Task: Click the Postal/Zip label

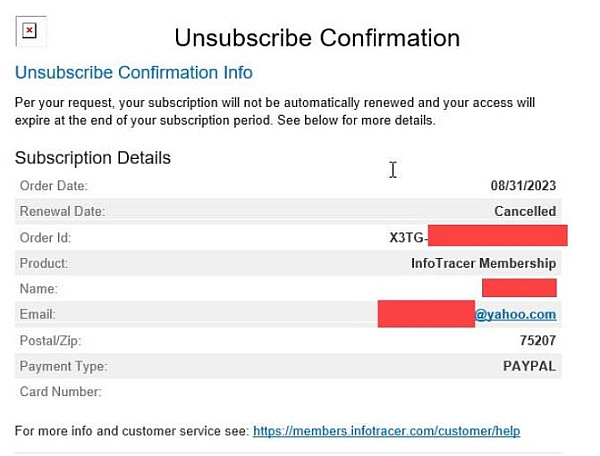Action: coord(52,341)
